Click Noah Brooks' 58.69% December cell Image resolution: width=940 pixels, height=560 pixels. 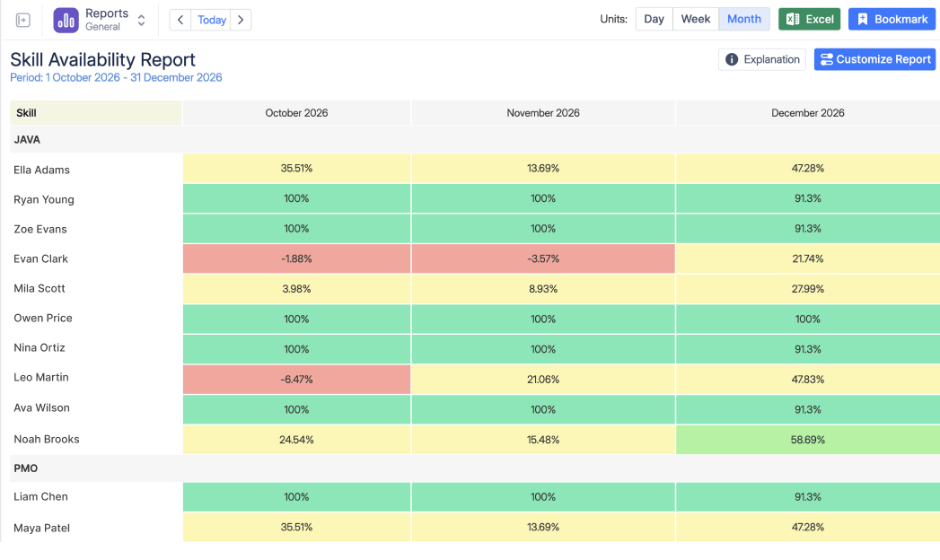[x=807, y=440]
